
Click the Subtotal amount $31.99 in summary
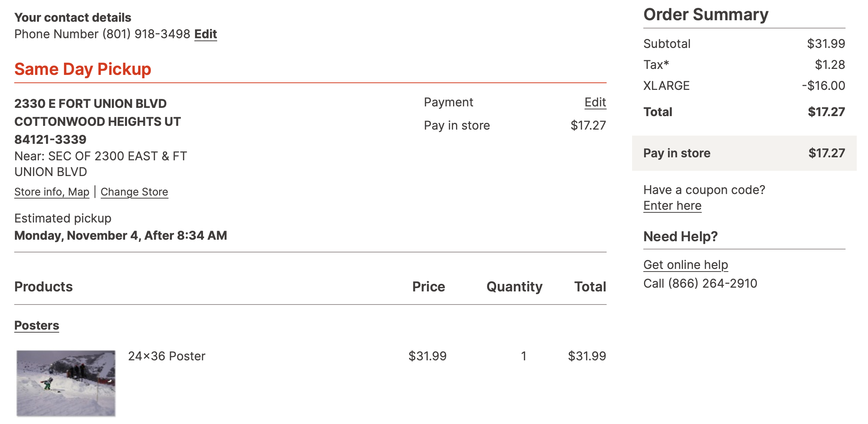826,44
